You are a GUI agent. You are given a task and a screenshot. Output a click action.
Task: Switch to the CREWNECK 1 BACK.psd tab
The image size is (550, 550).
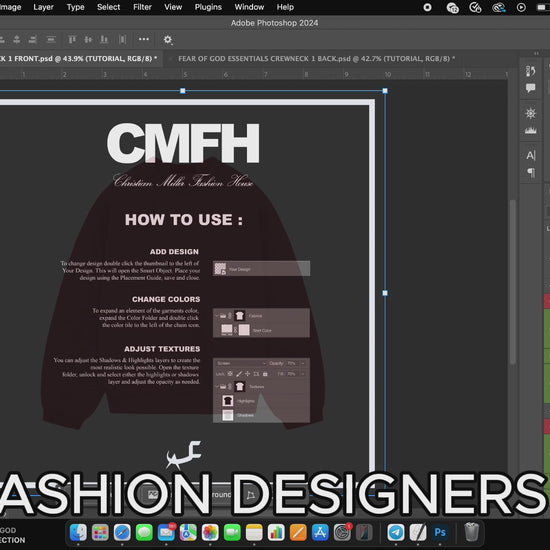pyautogui.click(x=316, y=59)
